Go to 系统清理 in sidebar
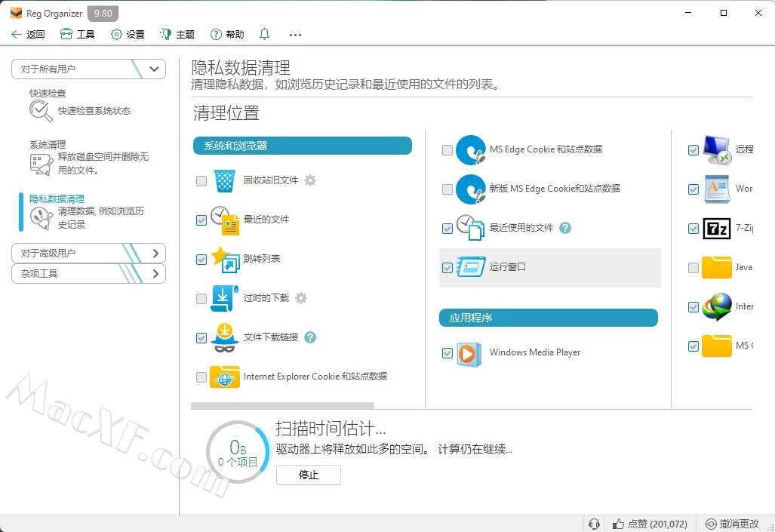 (x=89, y=158)
